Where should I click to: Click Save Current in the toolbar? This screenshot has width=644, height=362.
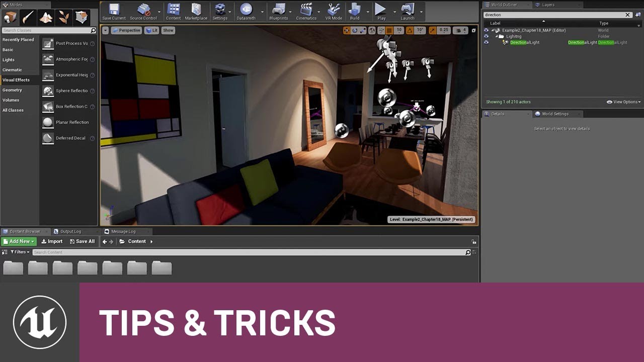(114, 12)
